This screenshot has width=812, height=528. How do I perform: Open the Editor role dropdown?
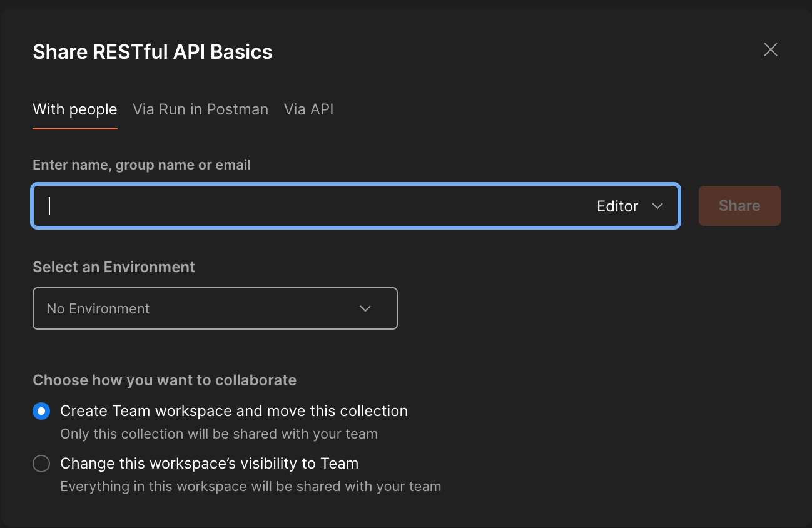click(630, 206)
